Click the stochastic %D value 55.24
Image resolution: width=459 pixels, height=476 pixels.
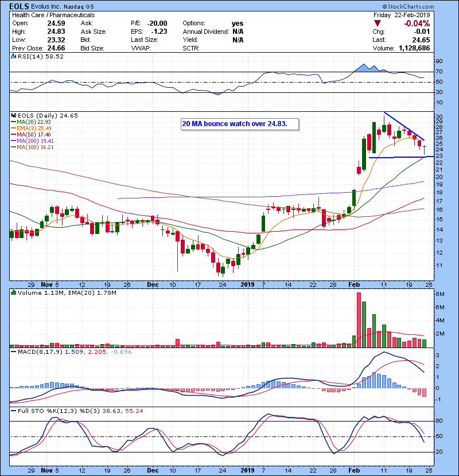(x=134, y=411)
